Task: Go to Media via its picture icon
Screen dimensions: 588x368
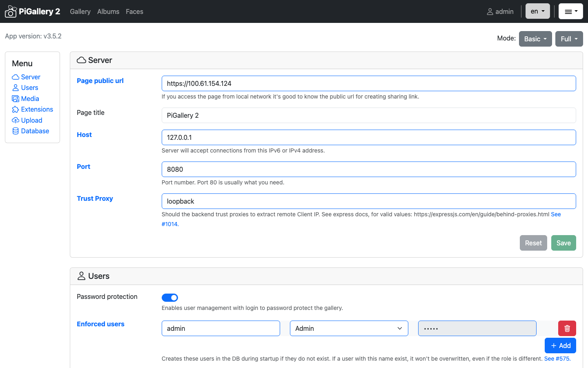Action: 16,99
